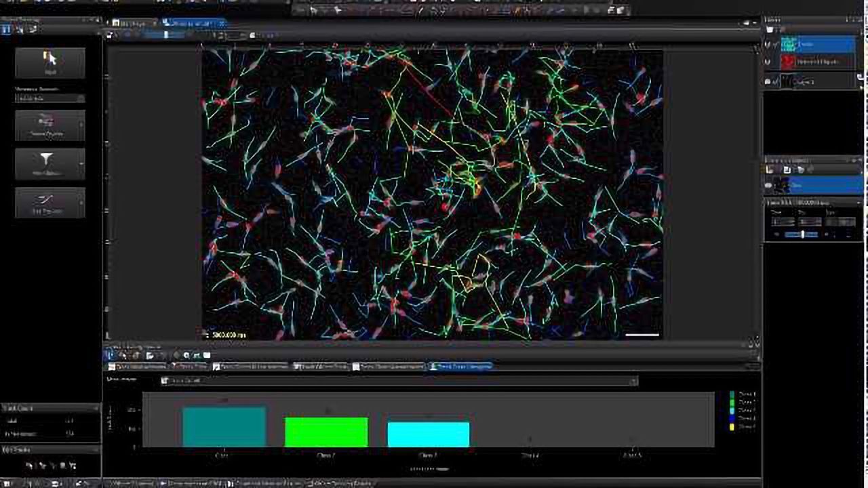Select the blue highlighted row in lower-right panel

tap(818, 184)
